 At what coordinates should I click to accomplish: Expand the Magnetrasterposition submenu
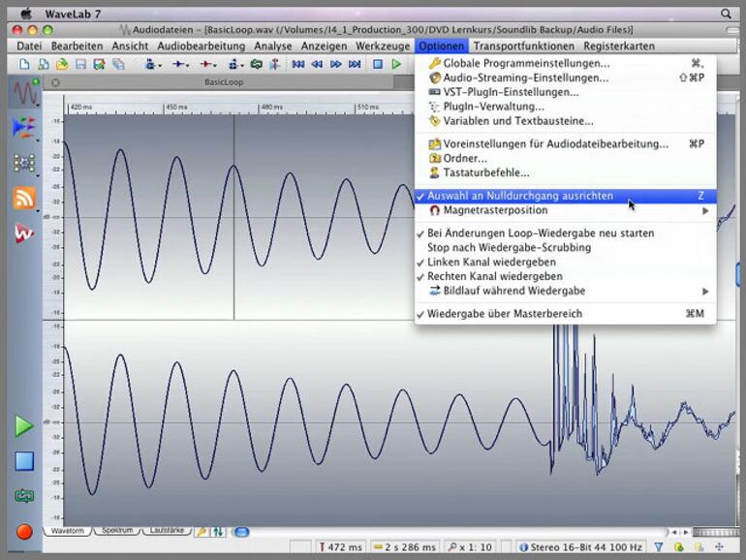click(x=495, y=210)
